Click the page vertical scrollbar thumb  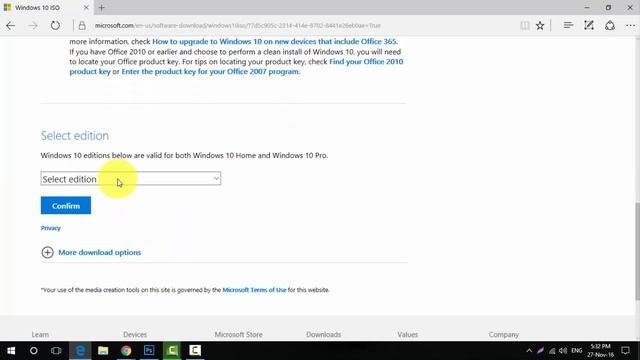point(638,251)
